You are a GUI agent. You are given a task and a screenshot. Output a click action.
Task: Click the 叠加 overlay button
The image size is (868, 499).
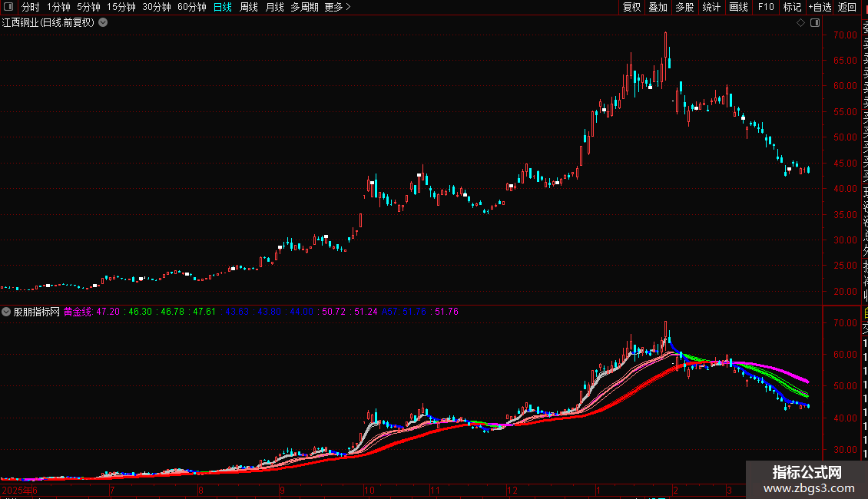(658, 7)
